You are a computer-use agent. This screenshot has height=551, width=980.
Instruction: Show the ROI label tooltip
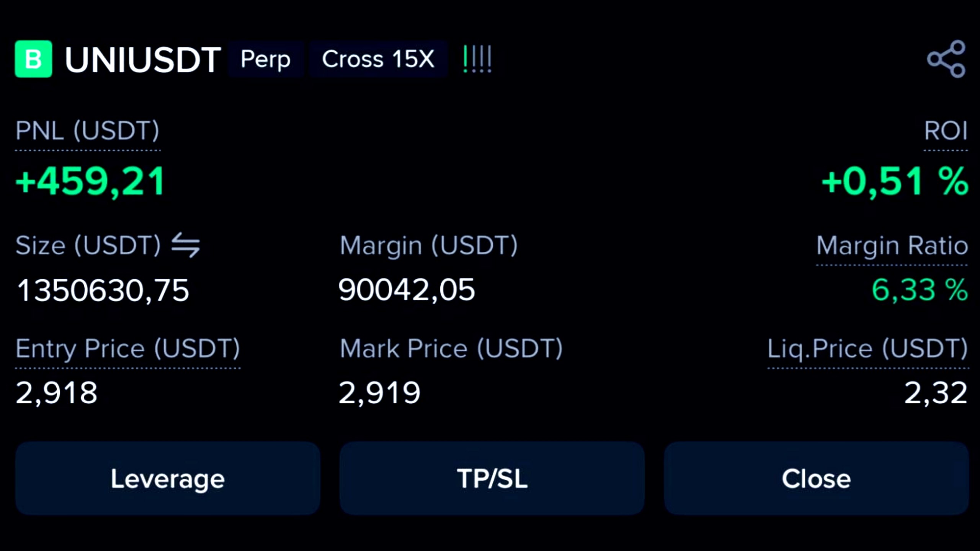(x=946, y=131)
